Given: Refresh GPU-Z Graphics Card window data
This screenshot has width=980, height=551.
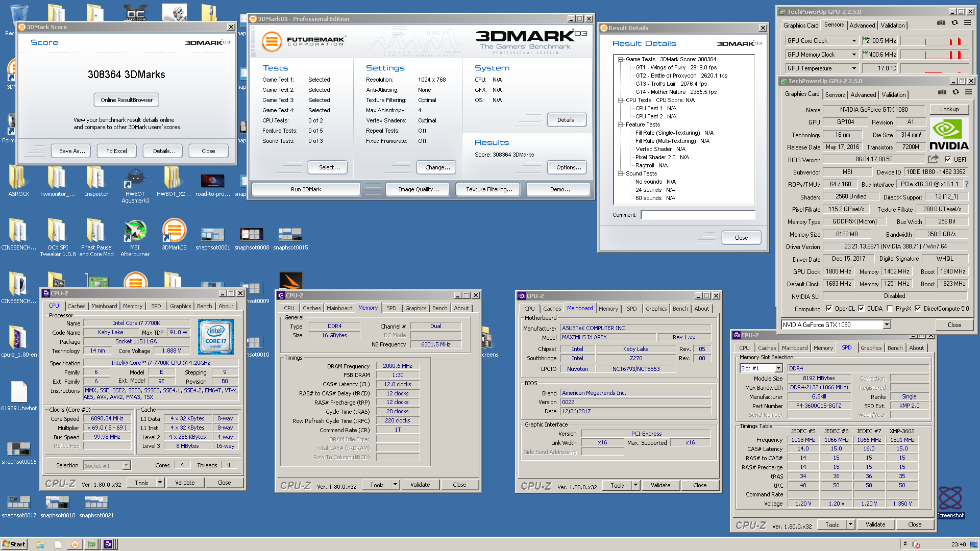Looking at the screenshot, I should [x=955, y=92].
